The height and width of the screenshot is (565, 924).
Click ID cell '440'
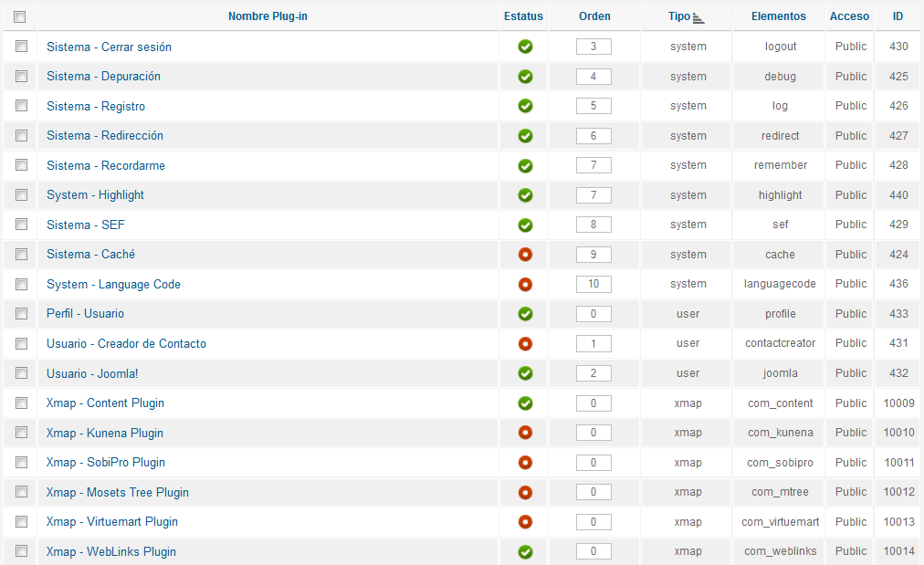(898, 195)
